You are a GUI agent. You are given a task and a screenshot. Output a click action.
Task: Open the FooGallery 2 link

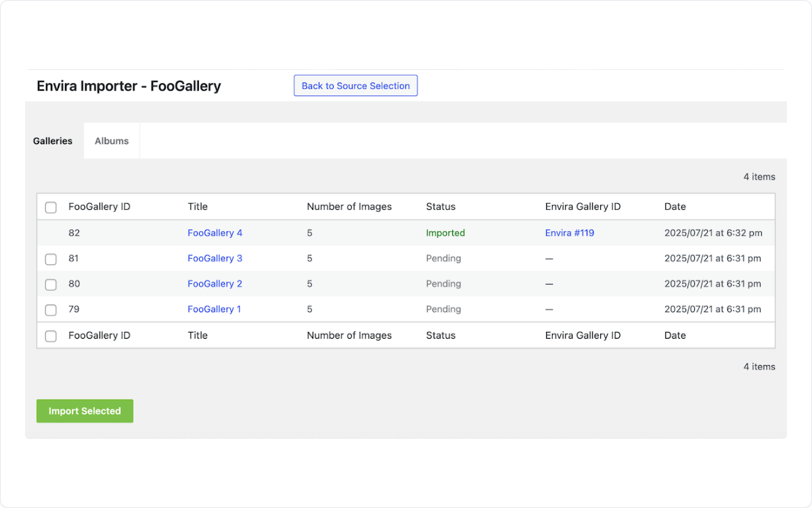[215, 284]
